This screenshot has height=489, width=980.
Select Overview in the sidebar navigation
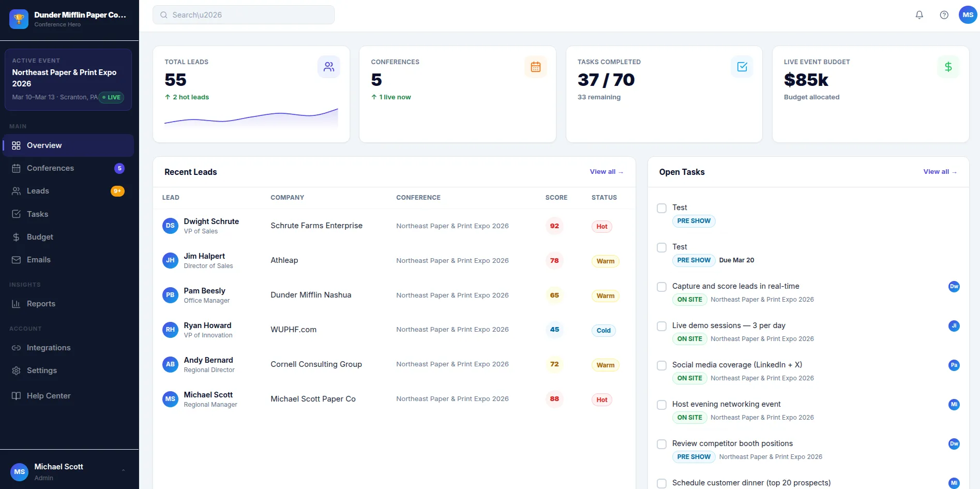click(16, 145)
